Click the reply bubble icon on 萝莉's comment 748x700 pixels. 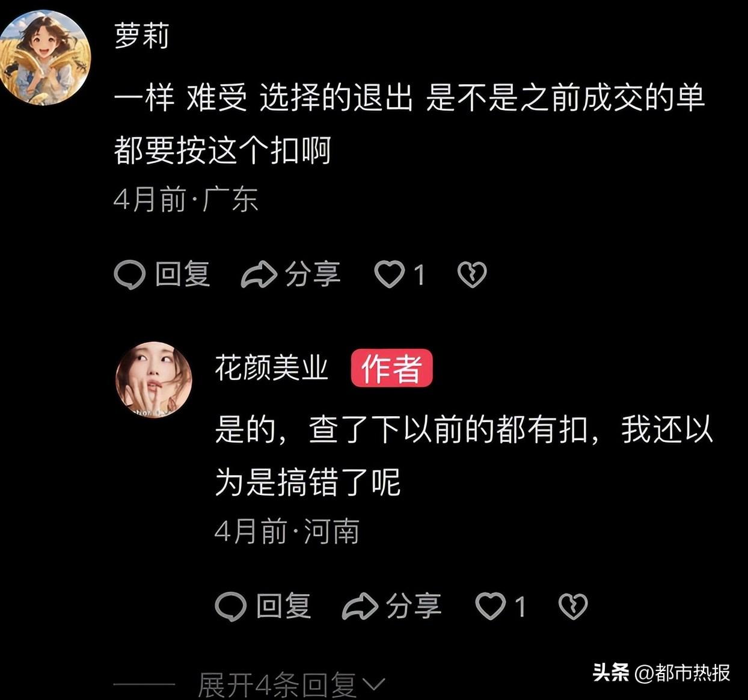pos(129,275)
